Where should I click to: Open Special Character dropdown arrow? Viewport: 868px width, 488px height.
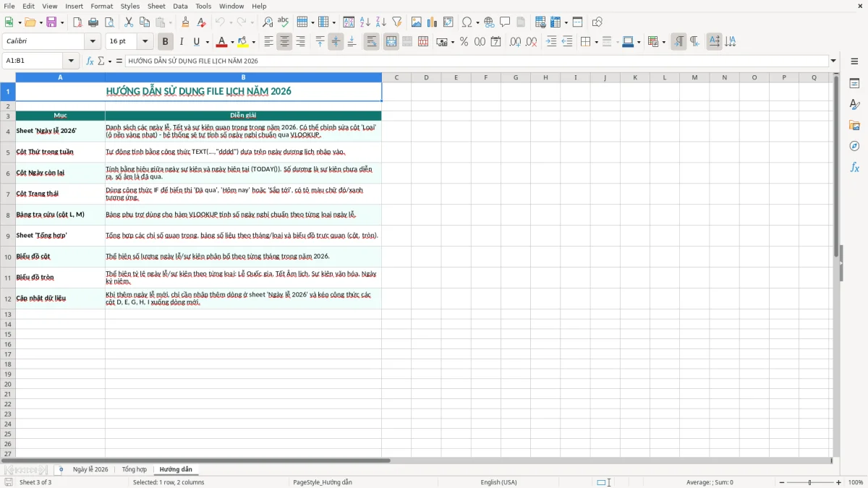(x=477, y=22)
